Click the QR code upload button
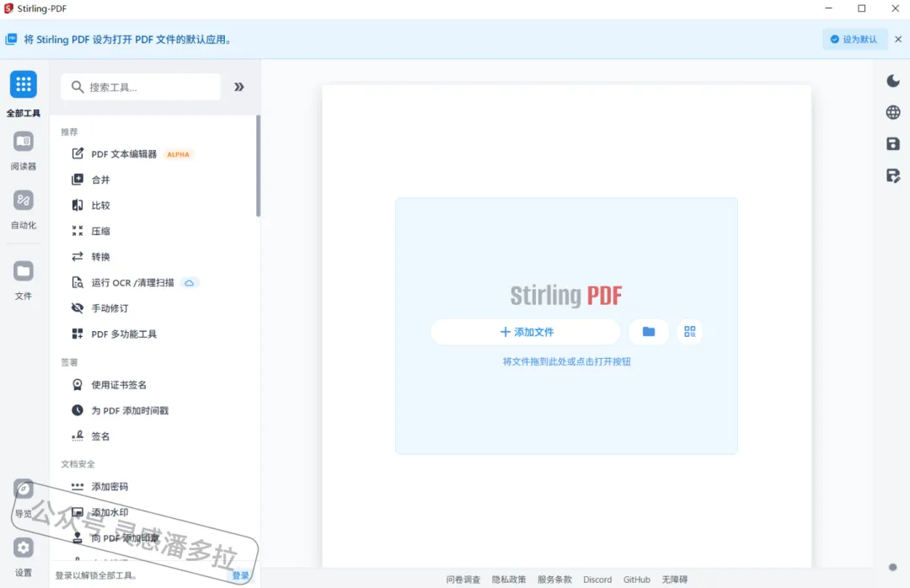This screenshot has width=910, height=588. (x=689, y=331)
